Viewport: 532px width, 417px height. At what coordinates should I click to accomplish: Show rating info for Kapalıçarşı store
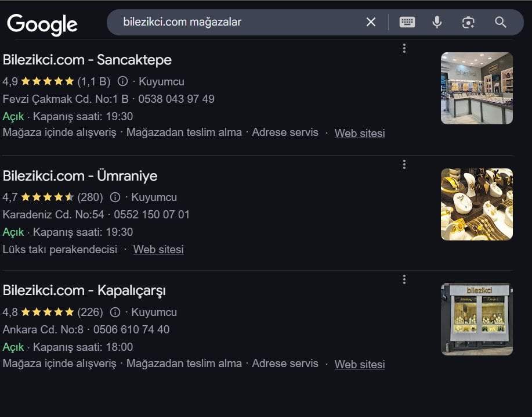click(115, 312)
